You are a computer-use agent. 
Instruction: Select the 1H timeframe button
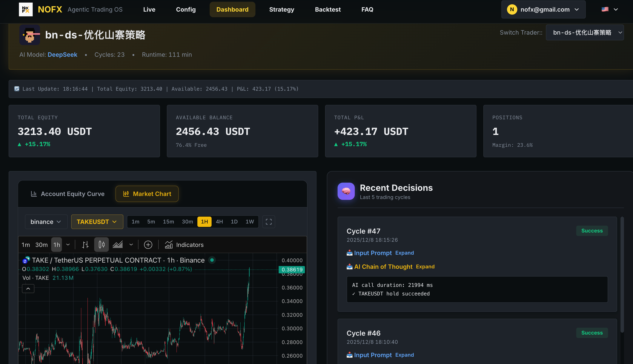click(204, 222)
